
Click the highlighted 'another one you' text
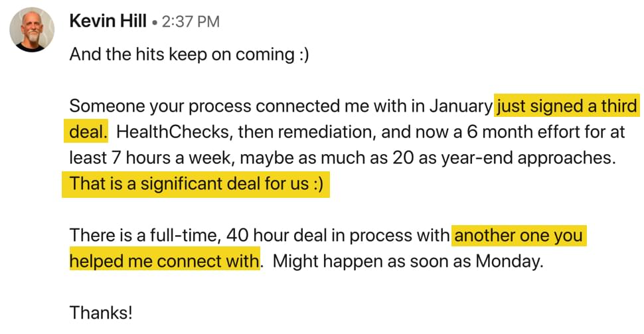tap(519, 236)
